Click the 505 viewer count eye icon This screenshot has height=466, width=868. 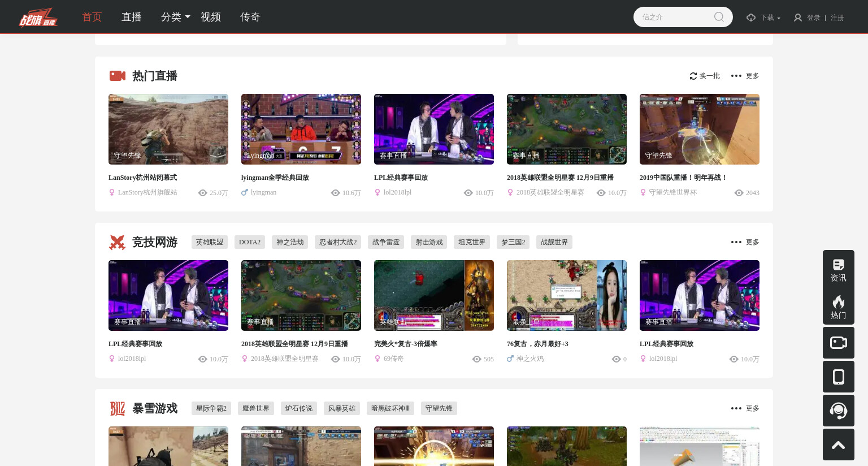[x=476, y=359]
